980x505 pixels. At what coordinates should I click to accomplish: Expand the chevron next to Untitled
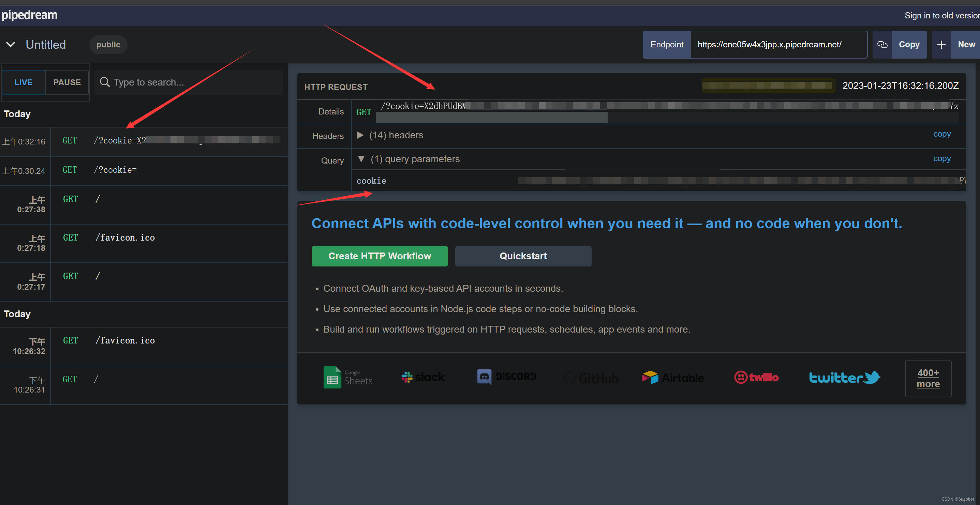click(x=11, y=45)
